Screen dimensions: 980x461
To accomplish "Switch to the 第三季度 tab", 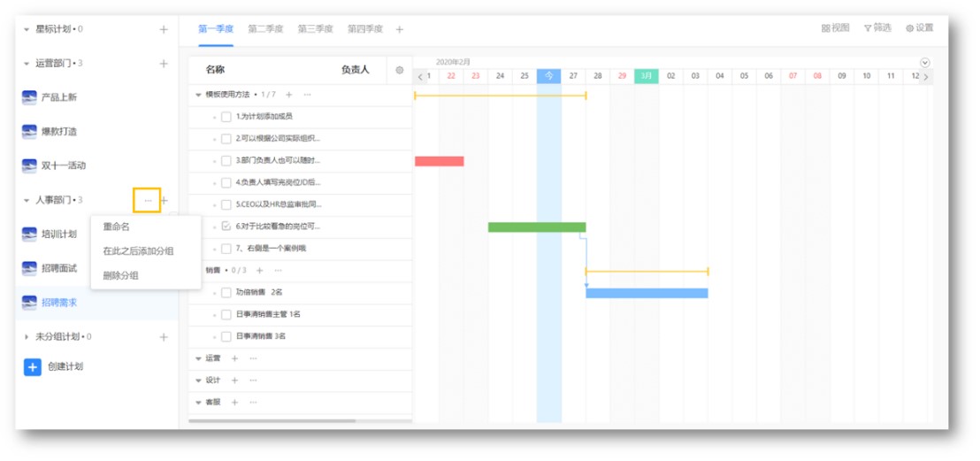I will tap(315, 29).
